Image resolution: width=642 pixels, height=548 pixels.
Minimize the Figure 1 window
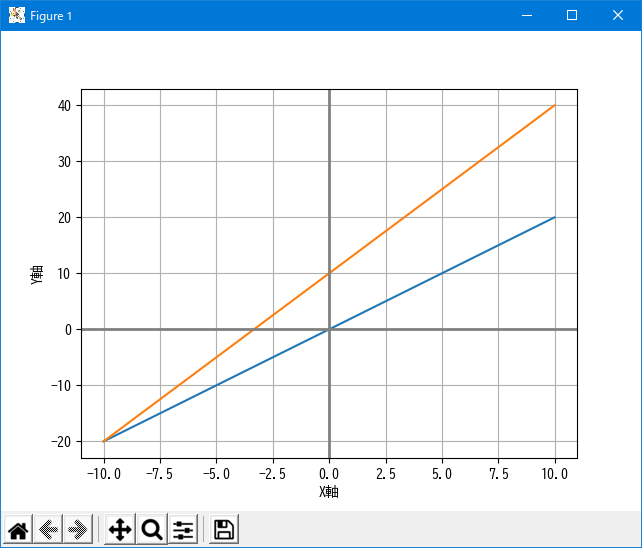coord(527,16)
